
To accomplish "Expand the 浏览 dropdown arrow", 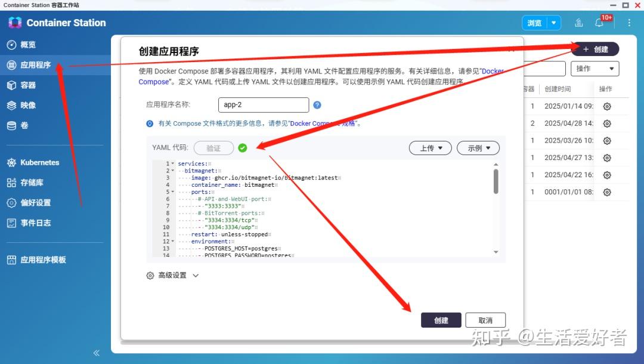I will tap(553, 23).
